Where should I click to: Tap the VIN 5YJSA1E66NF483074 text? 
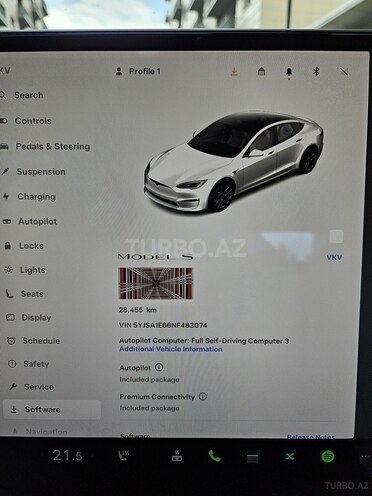pos(163,325)
